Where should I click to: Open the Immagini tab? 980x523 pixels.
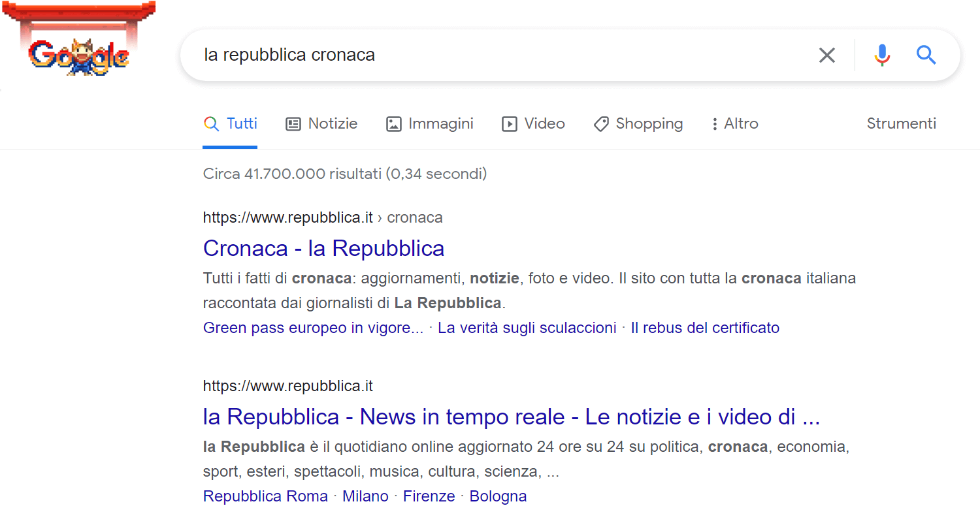(x=429, y=124)
